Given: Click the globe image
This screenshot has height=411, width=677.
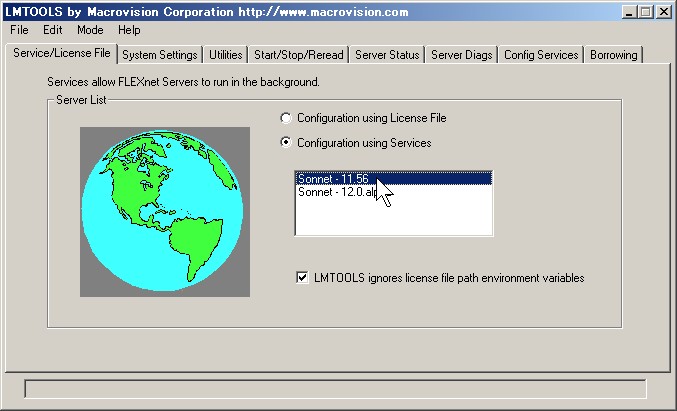Looking at the screenshot, I should tap(165, 212).
